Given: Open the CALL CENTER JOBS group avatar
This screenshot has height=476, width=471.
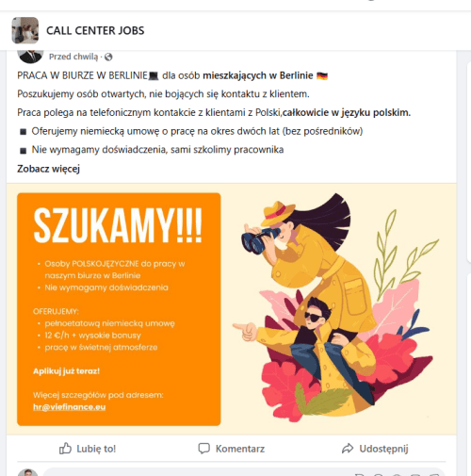Looking at the screenshot, I should click(25, 30).
